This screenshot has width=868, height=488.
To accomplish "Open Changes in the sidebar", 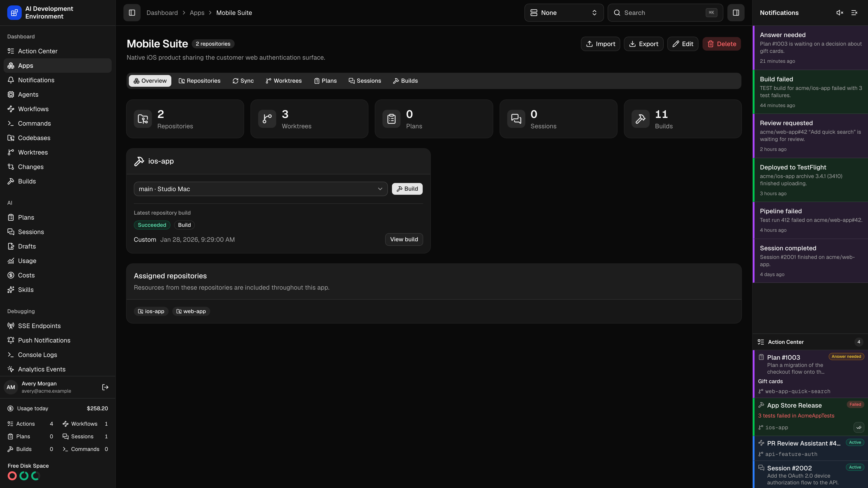I will coord(58,167).
